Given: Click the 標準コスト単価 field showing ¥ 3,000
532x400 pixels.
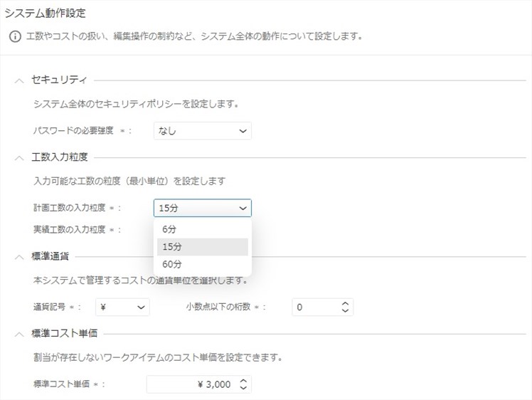Looking at the screenshot, I should click(191, 384).
